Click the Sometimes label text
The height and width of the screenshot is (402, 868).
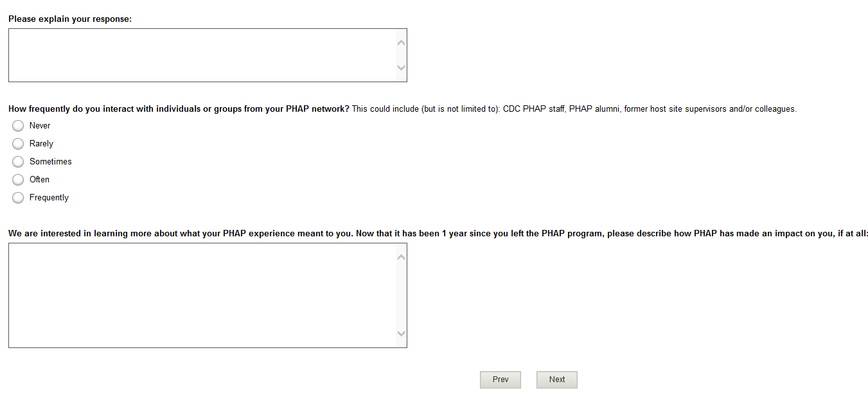[51, 162]
